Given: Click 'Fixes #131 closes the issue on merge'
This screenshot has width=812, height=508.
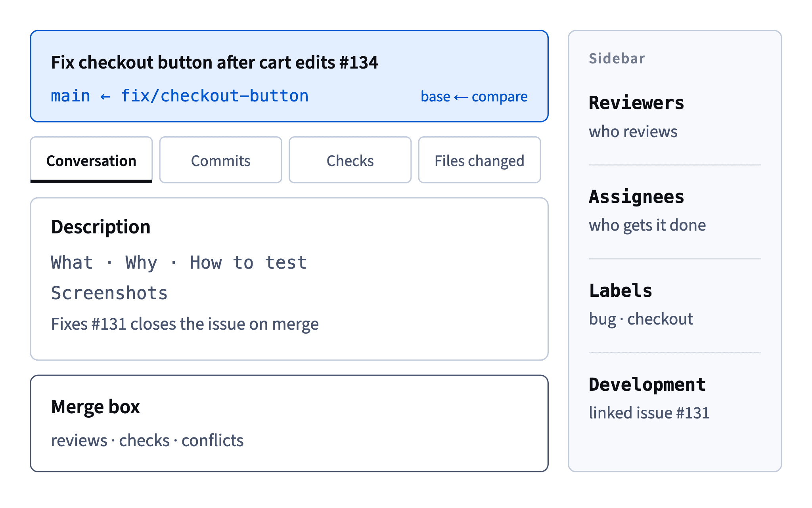Looking at the screenshot, I should (x=185, y=324).
